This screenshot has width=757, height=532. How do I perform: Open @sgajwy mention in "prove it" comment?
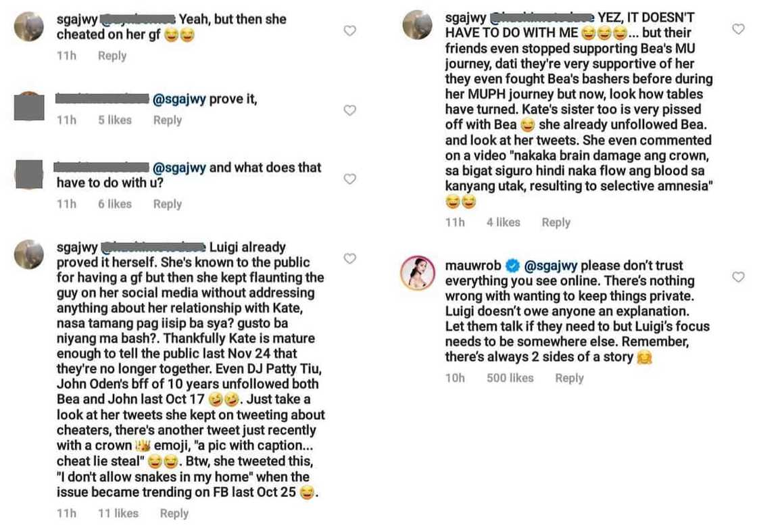179,99
